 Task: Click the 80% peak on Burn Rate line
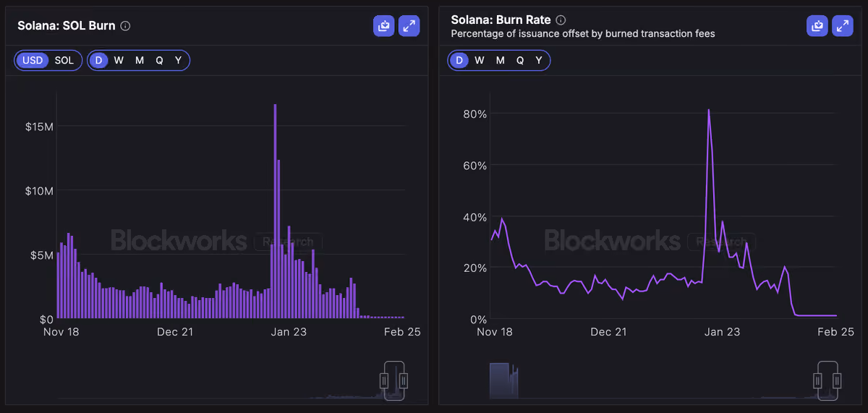(x=708, y=110)
